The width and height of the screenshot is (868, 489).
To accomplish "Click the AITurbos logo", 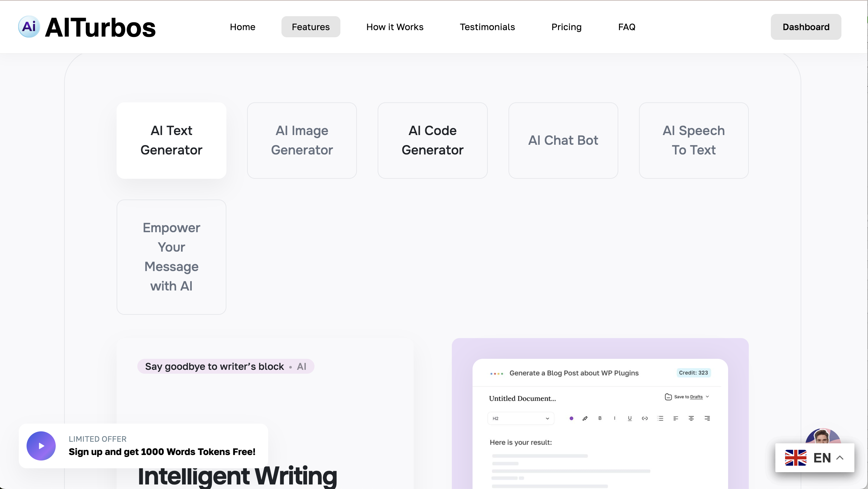I will tap(86, 27).
